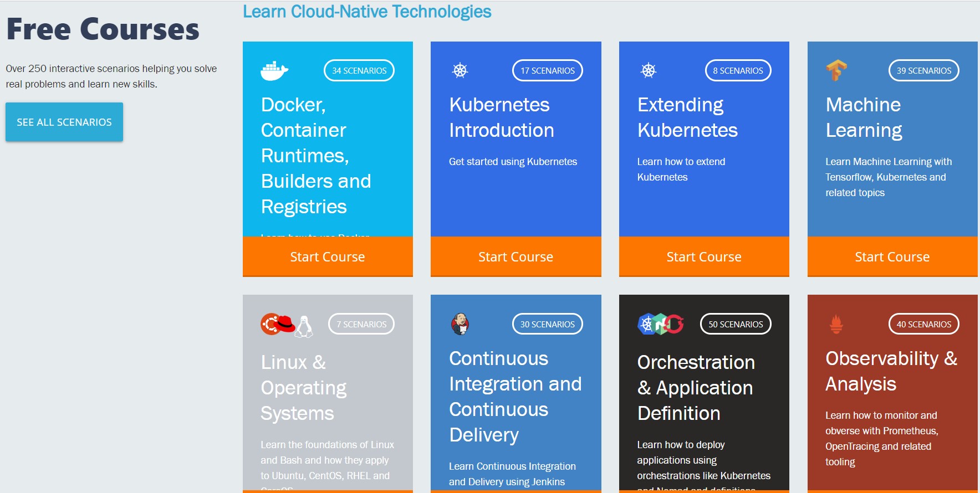Click the 7 Scenarios badge
This screenshot has height=493, width=980.
(x=361, y=324)
